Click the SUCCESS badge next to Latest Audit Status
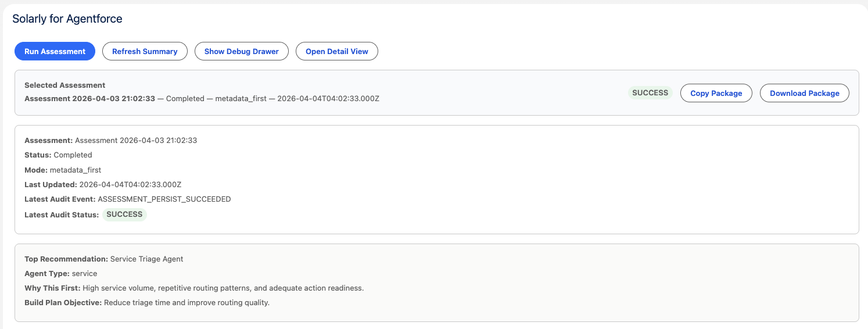This screenshot has height=329, width=868. click(124, 214)
